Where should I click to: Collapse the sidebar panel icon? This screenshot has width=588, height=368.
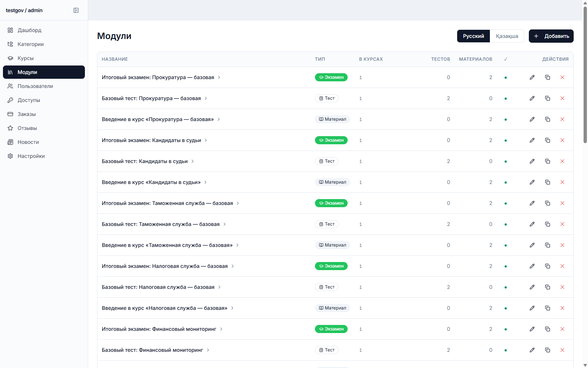pos(76,10)
